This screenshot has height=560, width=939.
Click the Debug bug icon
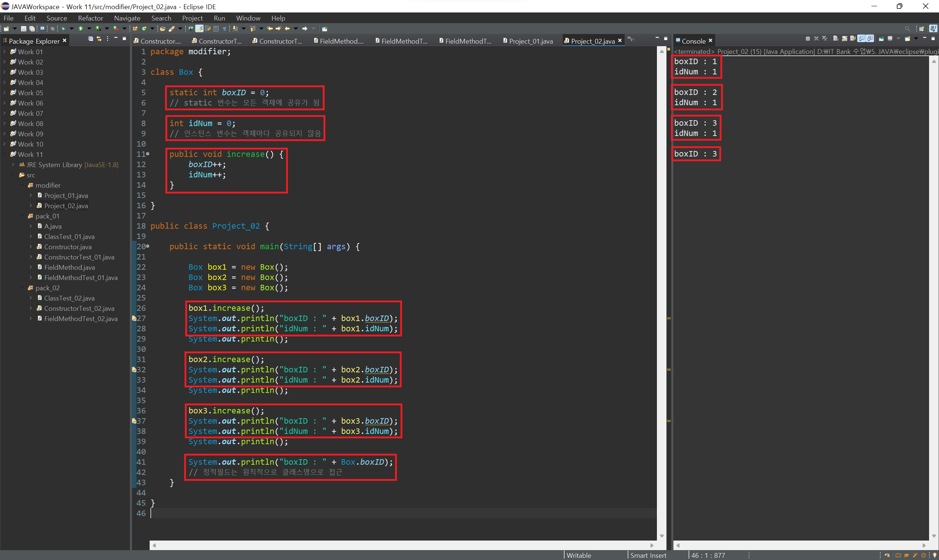(63, 29)
